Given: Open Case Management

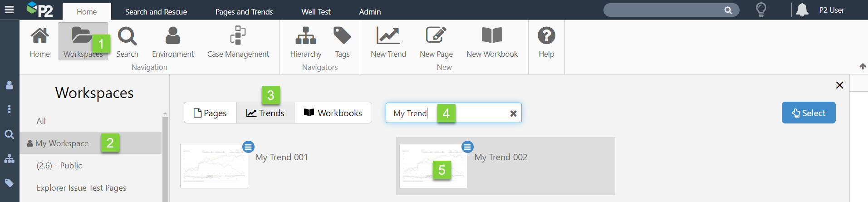Looking at the screenshot, I should pyautogui.click(x=238, y=42).
